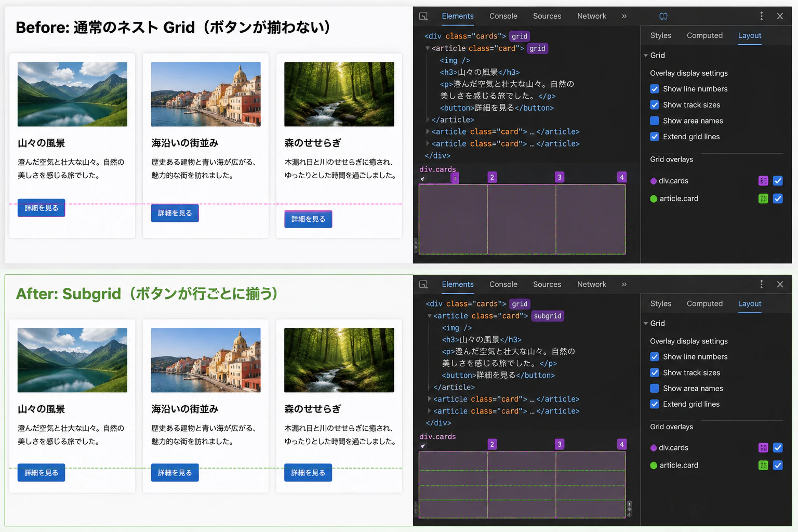Toggle Extend grid lines in Before DevTools

(655, 137)
